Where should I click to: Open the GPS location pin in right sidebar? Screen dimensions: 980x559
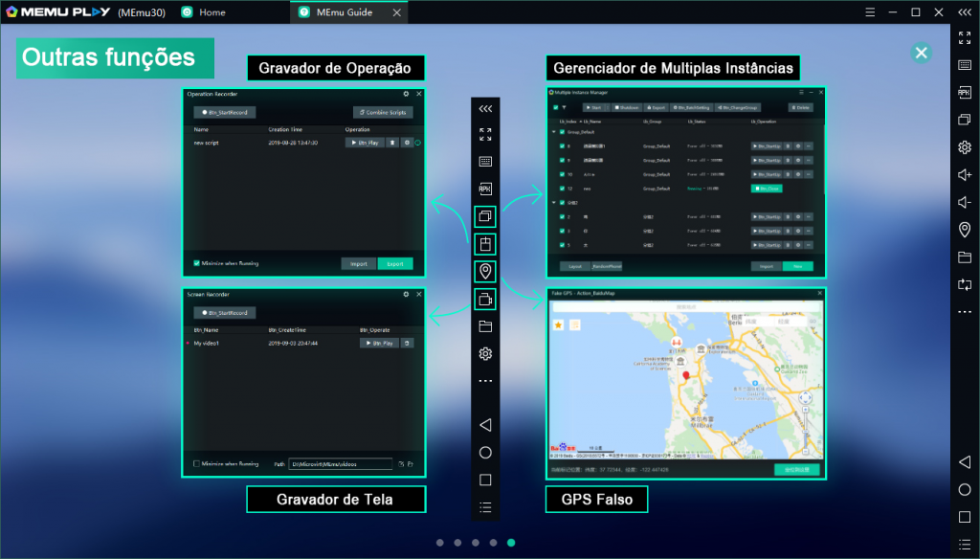[965, 230]
